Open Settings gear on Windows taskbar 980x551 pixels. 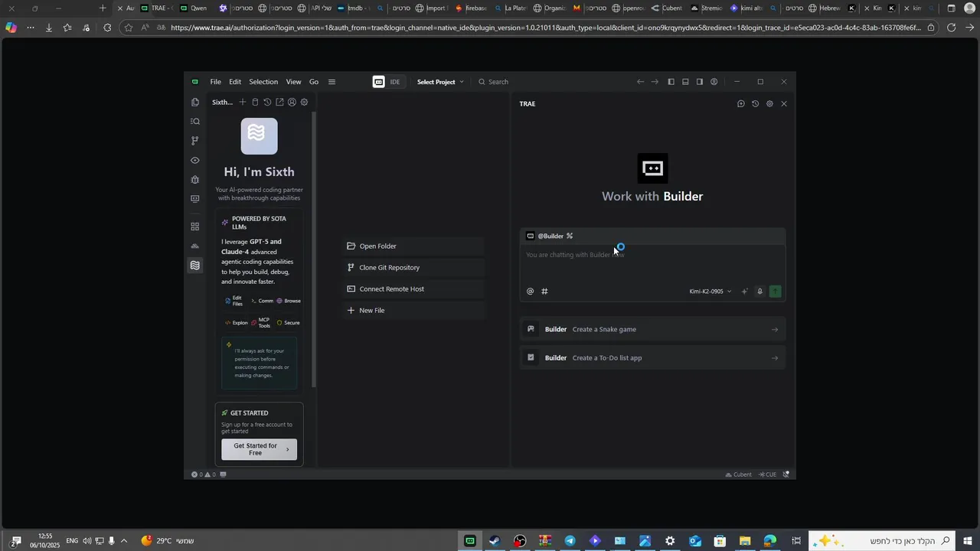pos(670,542)
